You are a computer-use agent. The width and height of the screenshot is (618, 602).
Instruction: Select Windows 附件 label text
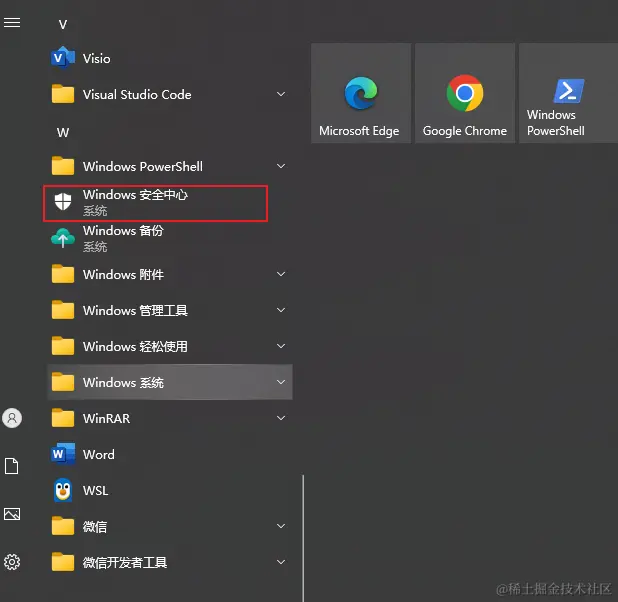(123, 275)
